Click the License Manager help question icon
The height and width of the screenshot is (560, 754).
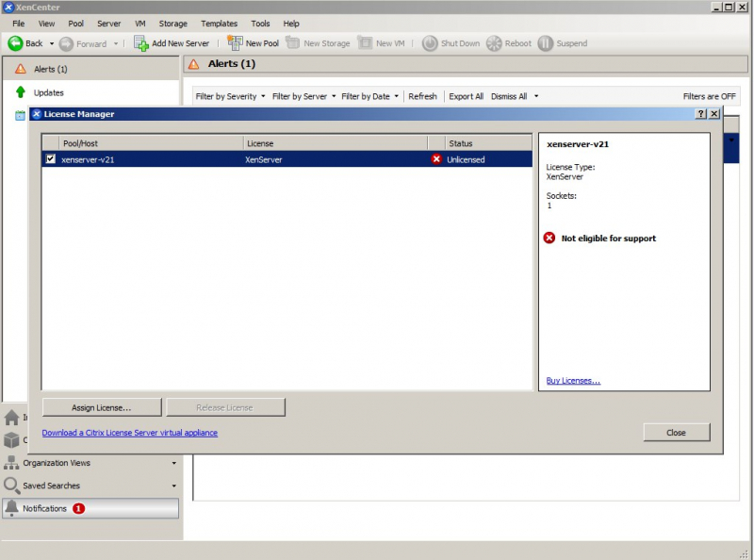[700, 114]
